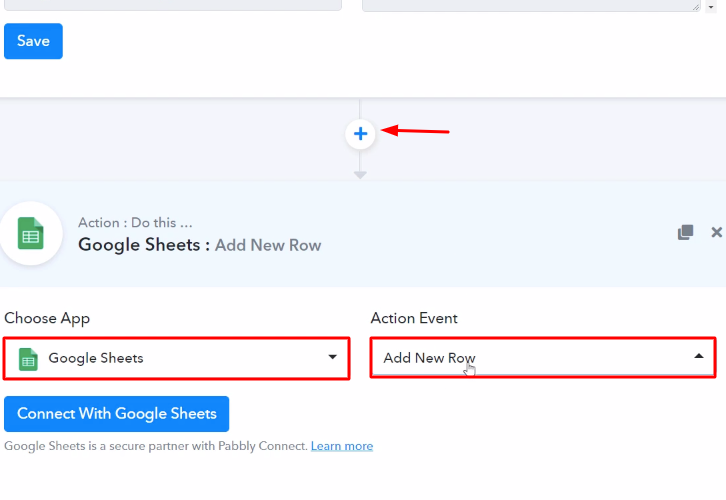
Task: Click the gray connector arrow below plus
Action: [360, 175]
